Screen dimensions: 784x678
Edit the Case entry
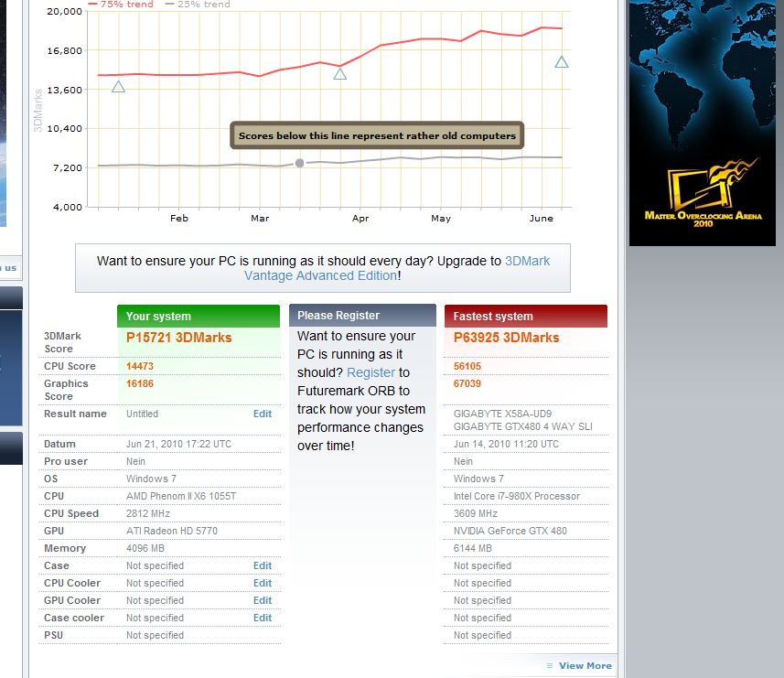point(263,565)
